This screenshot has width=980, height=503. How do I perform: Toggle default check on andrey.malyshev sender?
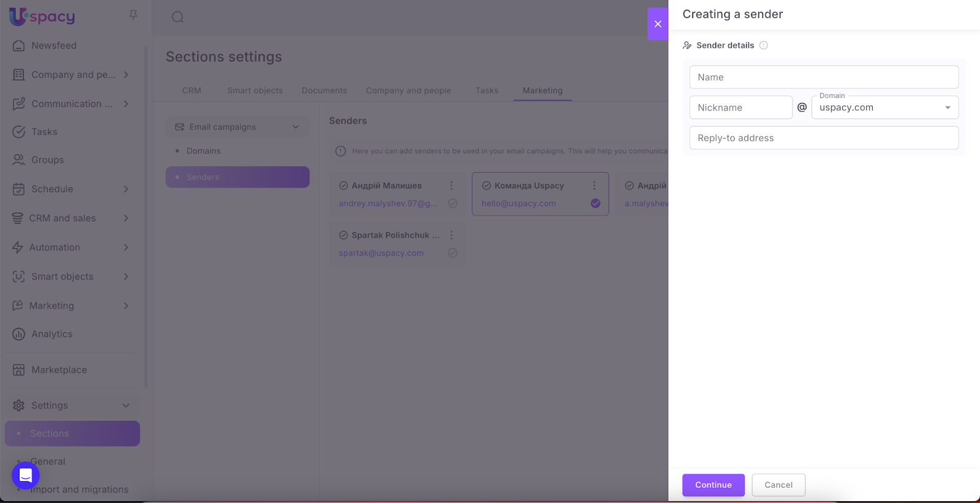tap(453, 203)
